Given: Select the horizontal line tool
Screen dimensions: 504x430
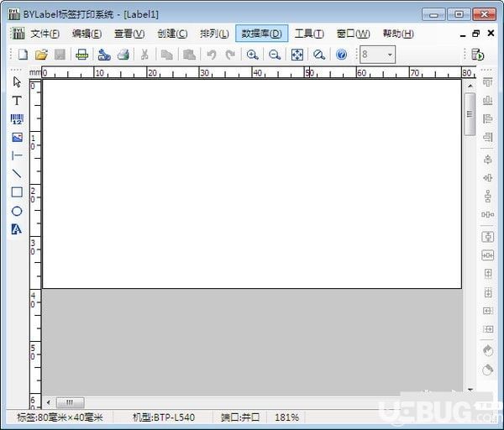Looking at the screenshot, I should [17, 156].
